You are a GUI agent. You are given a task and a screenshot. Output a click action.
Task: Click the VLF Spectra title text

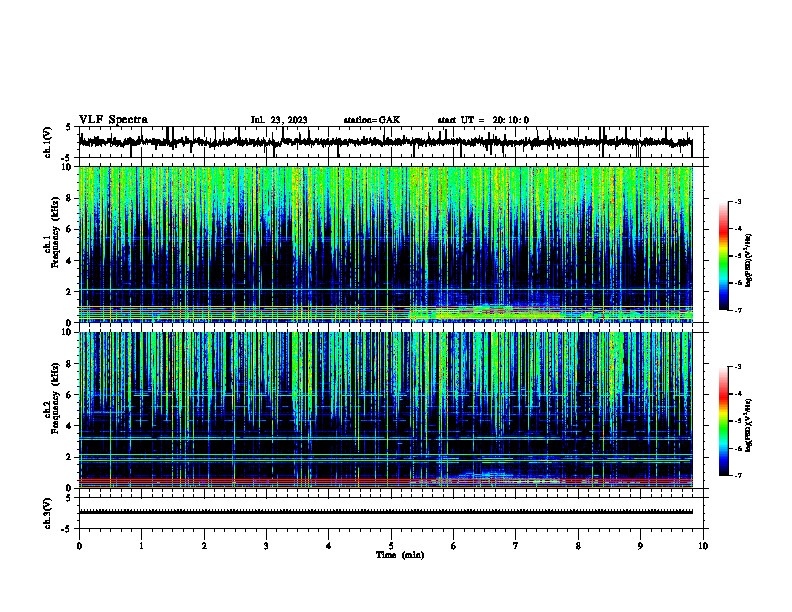113,120
